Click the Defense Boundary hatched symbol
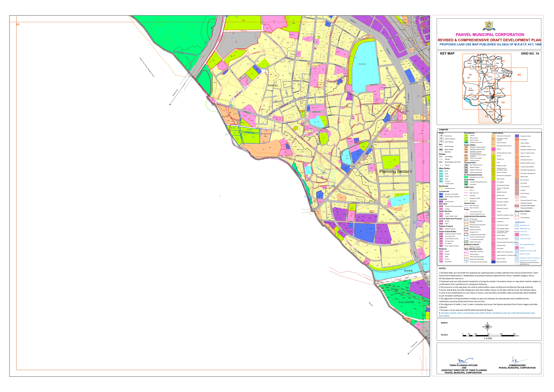The image size is (554, 392). (x=466, y=242)
